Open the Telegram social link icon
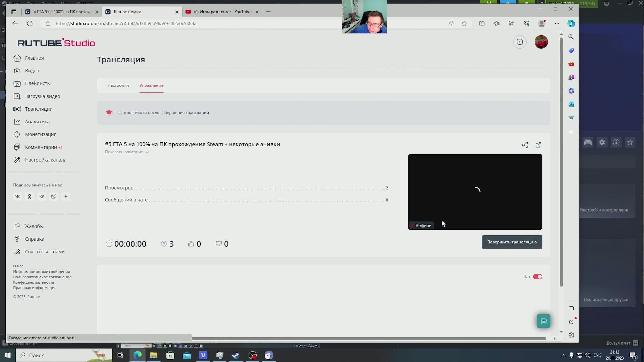This screenshot has height=362, width=644. click(x=42, y=196)
